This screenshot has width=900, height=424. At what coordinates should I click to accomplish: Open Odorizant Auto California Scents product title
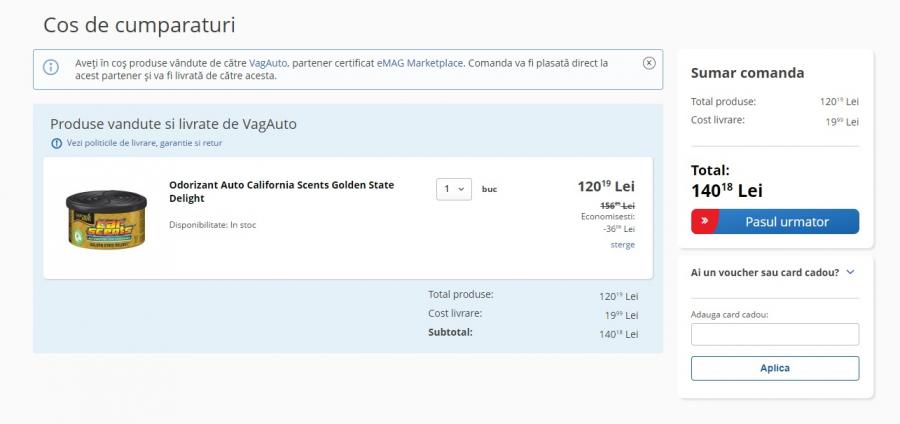coord(281,191)
